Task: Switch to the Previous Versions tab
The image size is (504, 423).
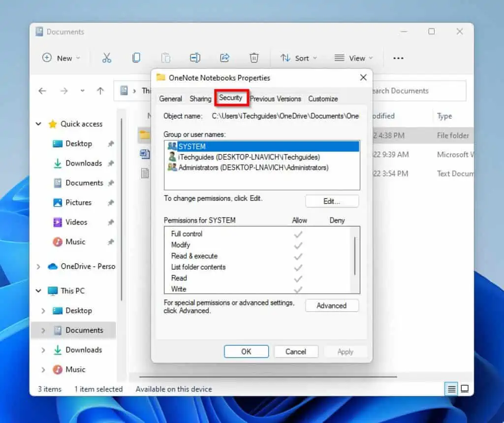Action: 275,98
